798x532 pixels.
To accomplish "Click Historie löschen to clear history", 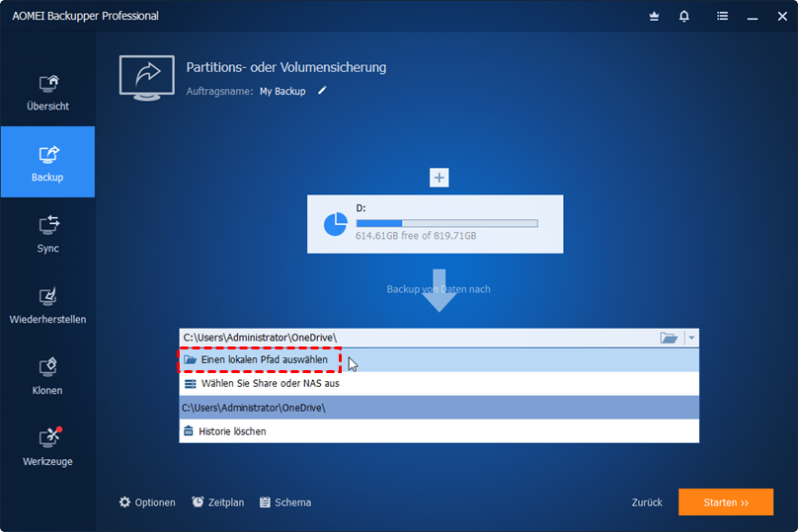I will tap(439, 431).
